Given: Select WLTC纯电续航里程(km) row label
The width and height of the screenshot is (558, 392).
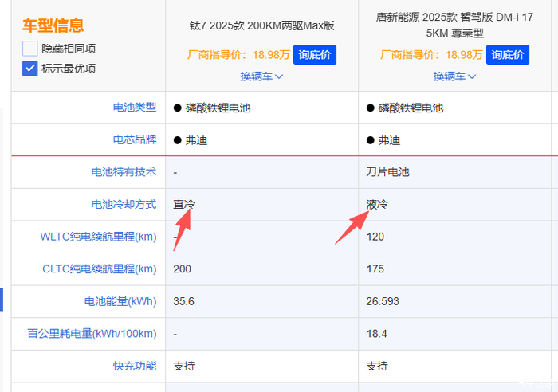Looking at the screenshot, I should 98,237.
